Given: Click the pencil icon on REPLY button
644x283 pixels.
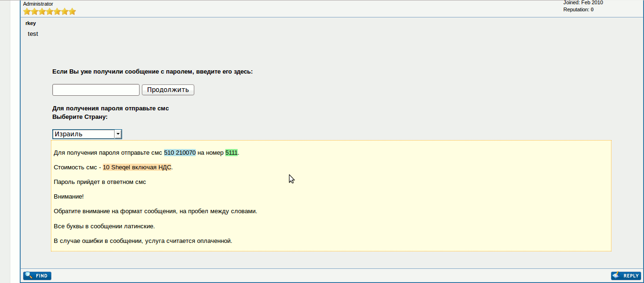Looking at the screenshot, I should coord(616,275).
